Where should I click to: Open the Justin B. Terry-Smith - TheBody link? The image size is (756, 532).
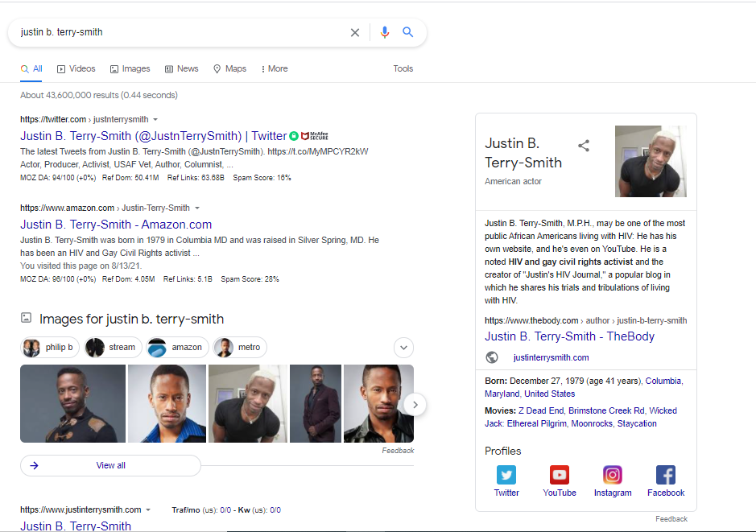(x=569, y=336)
